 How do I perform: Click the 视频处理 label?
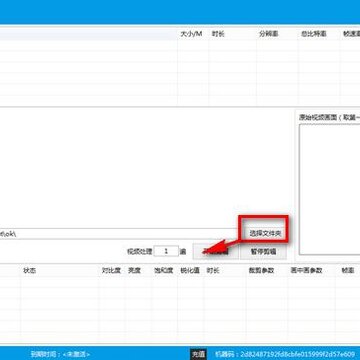coord(140,251)
